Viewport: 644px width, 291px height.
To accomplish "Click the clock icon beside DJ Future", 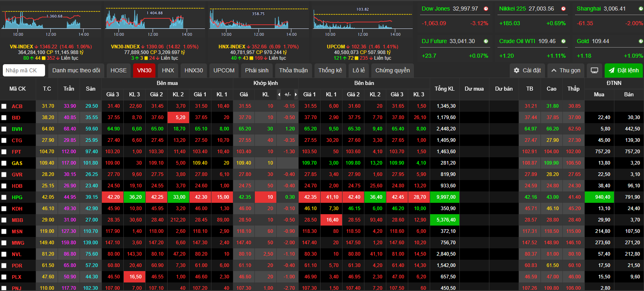I will point(486,41).
